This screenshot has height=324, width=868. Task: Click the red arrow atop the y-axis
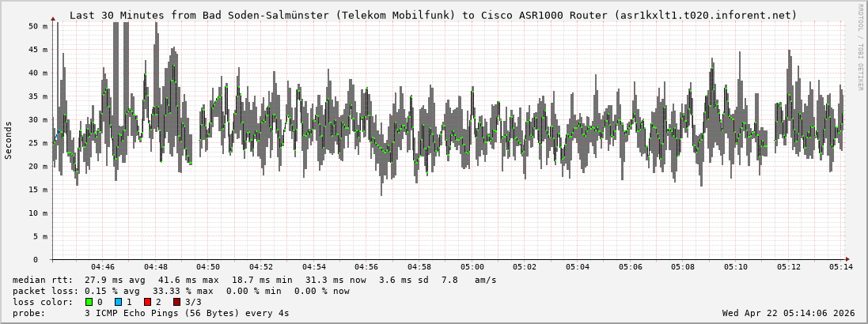point(53,18)
